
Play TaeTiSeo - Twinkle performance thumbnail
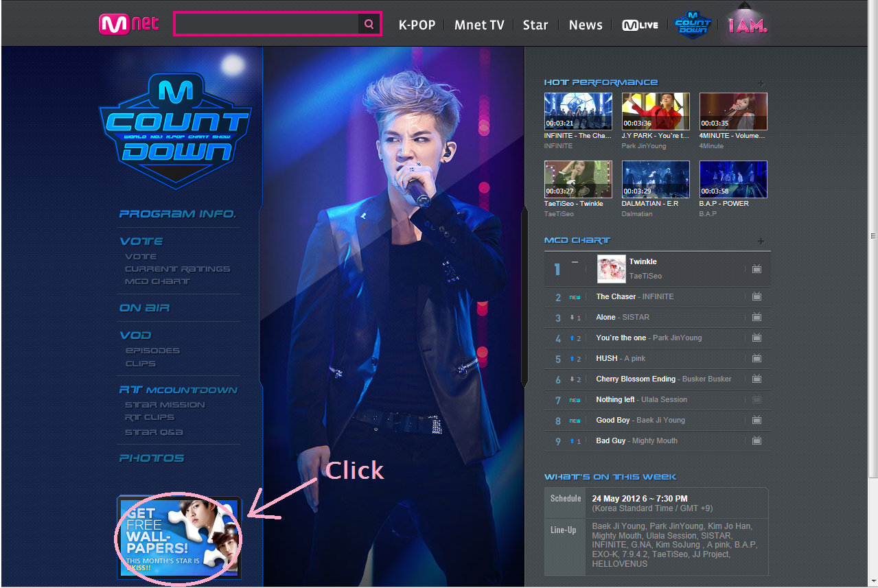578,179
